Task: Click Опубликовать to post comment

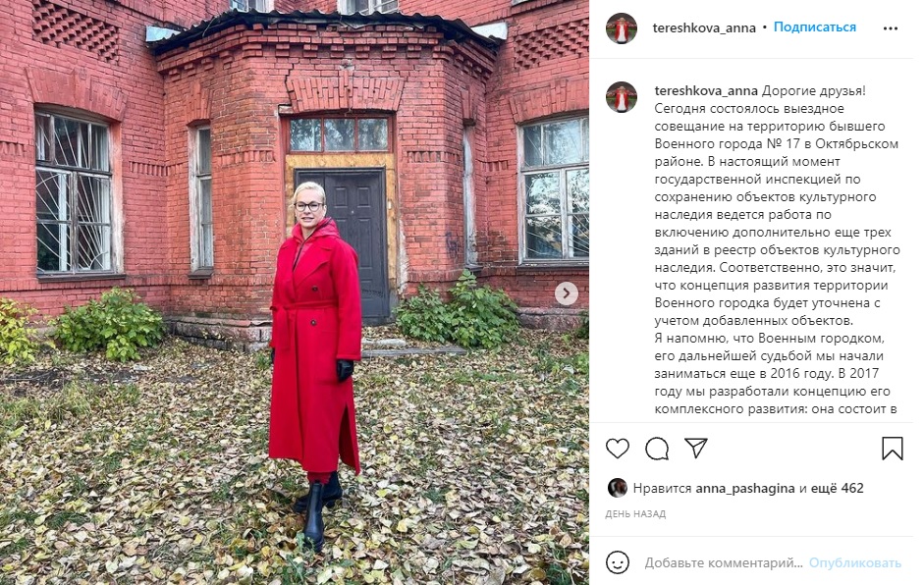Action: click(854, 562)
